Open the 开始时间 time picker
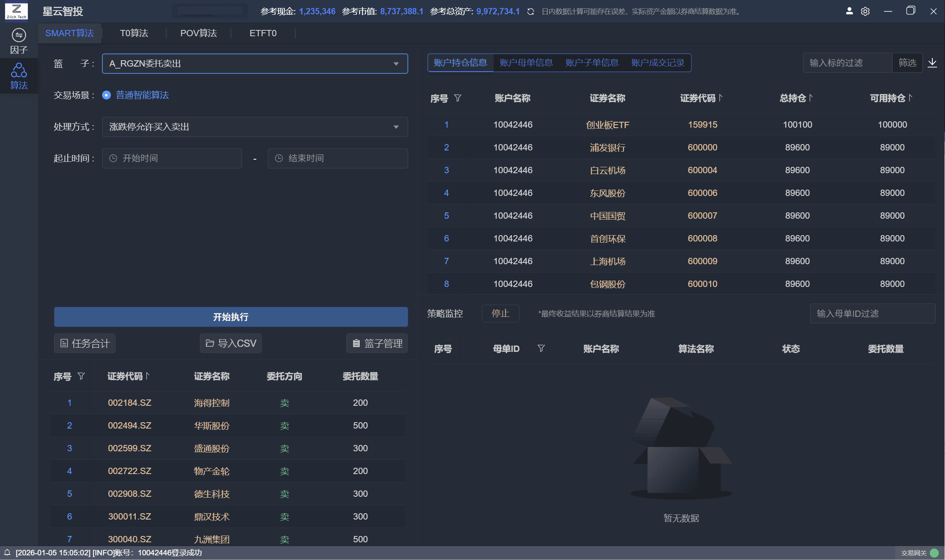 (172, 158)
